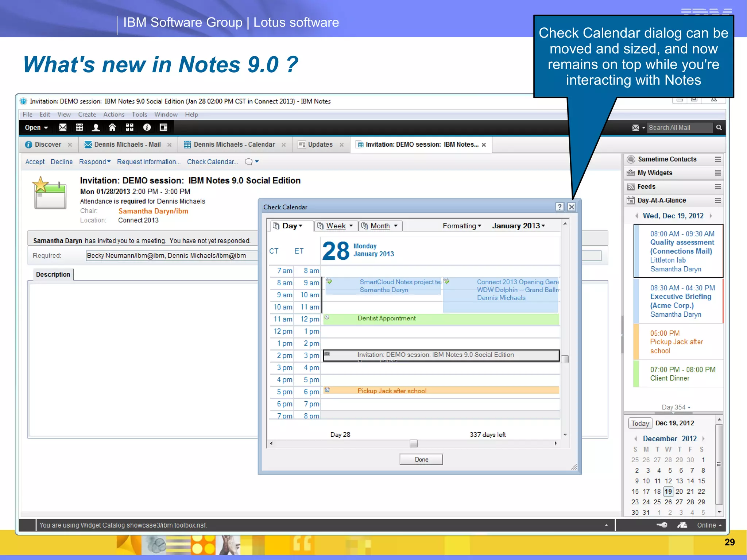Click the star invitation icon
The image size is (747, 560).
pyautogui.click(x=49, y=193)
